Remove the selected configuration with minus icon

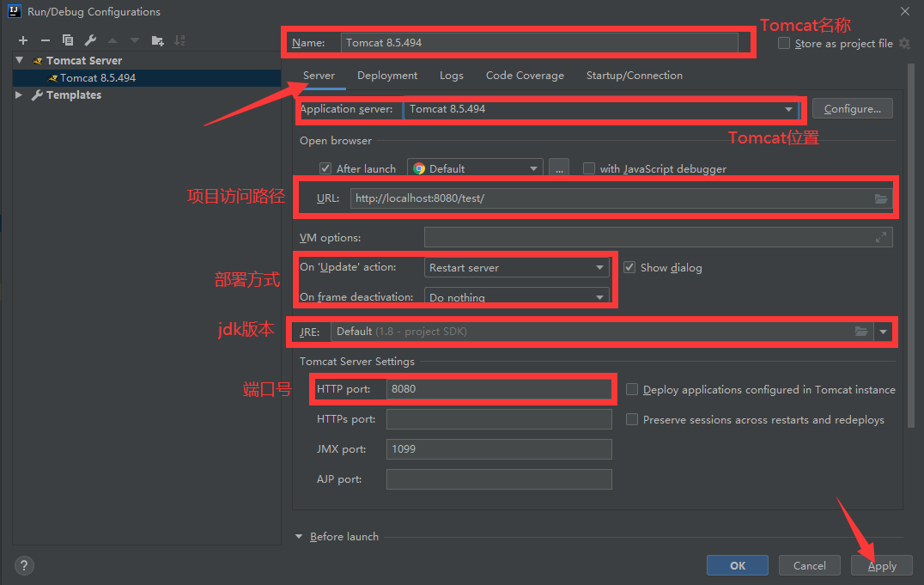coord(46,40)
